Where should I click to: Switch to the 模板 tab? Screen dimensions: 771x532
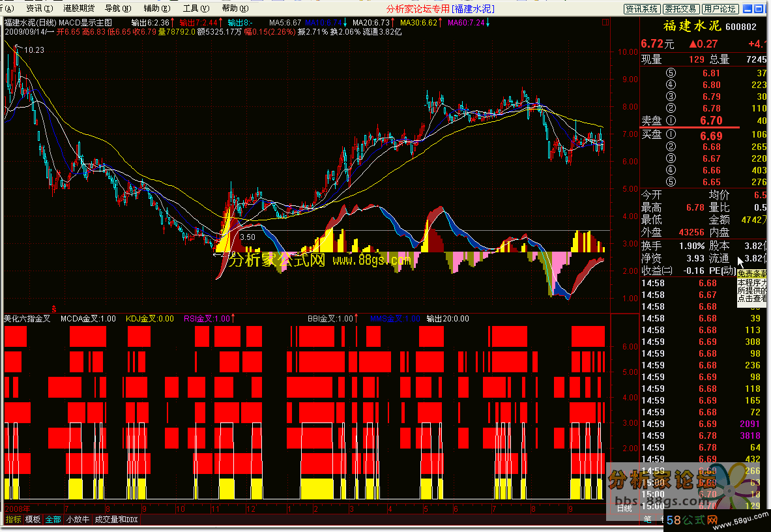point(33,519)
